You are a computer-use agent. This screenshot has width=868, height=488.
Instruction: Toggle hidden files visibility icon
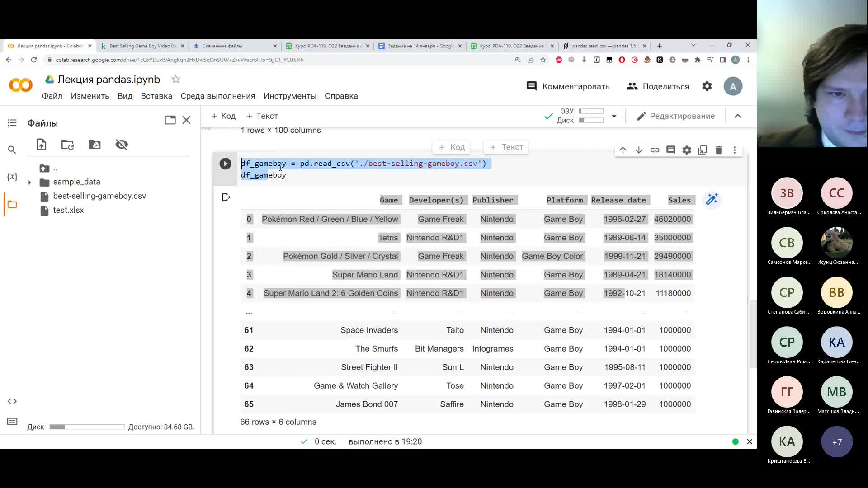click(x=122, y=145)
